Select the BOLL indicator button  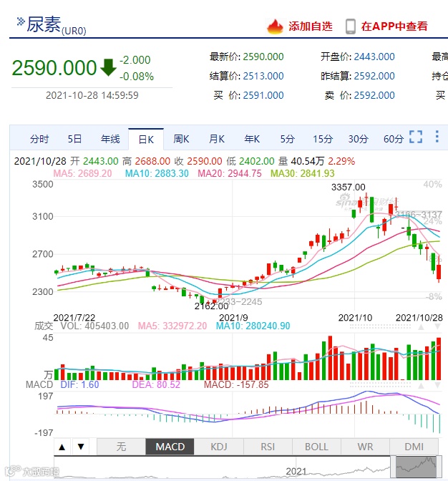click(x=316, y=447)
